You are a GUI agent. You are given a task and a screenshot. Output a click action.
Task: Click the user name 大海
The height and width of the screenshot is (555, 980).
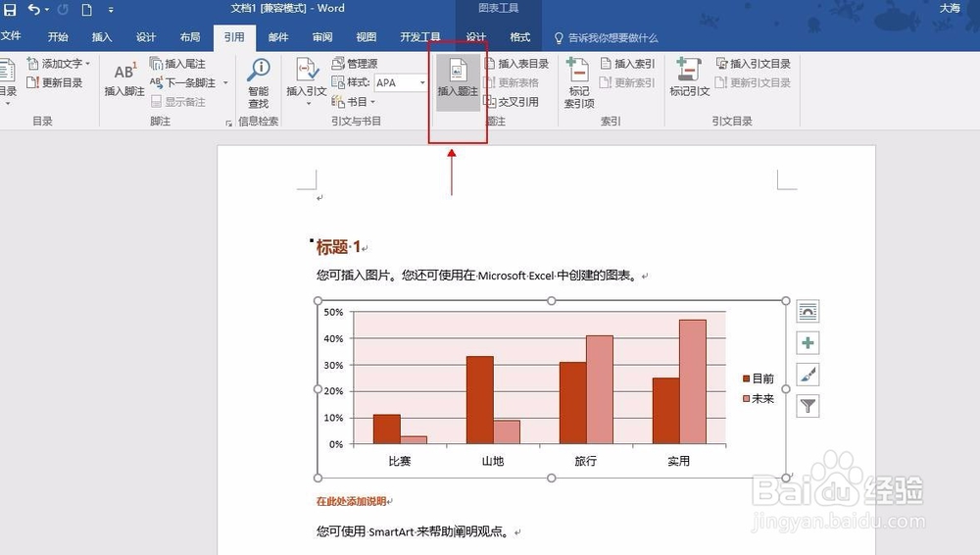tap(950, 8)
